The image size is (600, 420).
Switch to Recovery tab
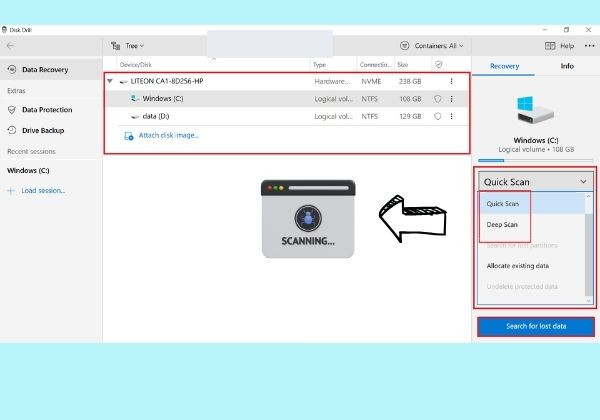point(504,66)
